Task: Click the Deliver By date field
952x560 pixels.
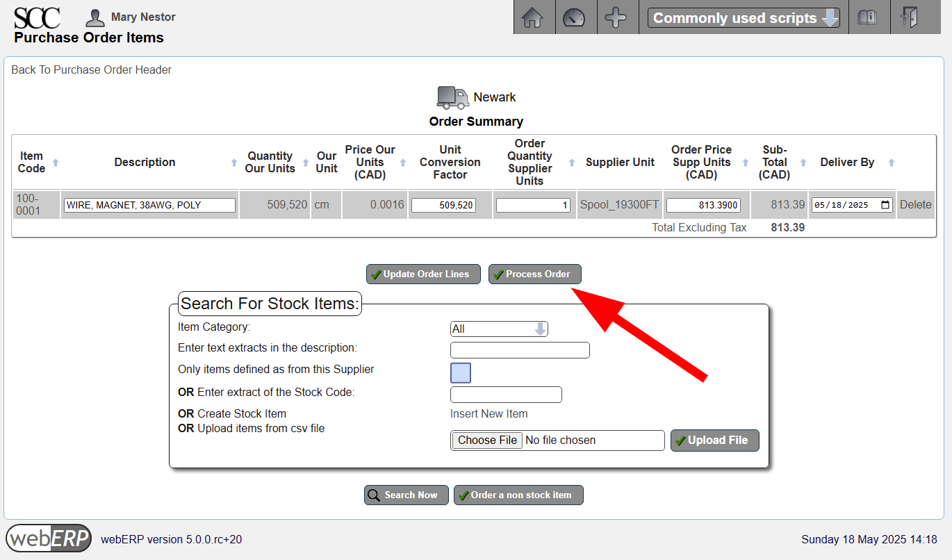Action: pos(852,205)
